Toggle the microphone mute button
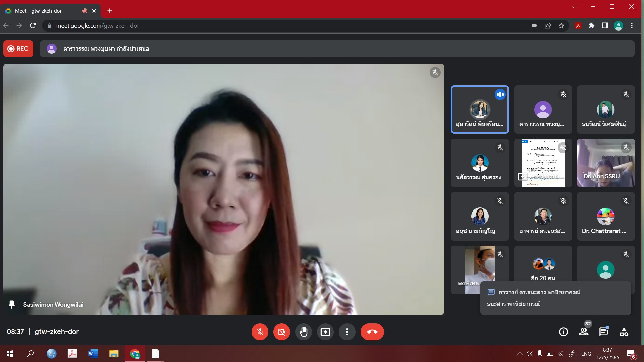Viewport: 644px width, 362px height. [x=260, y=332]
